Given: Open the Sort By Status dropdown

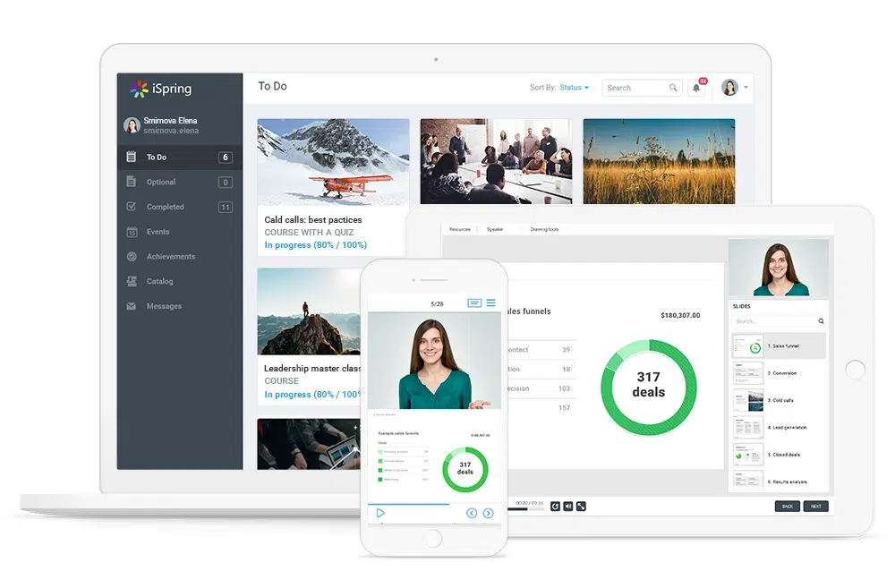Looking at the screenshot, I should click(574, 87).
